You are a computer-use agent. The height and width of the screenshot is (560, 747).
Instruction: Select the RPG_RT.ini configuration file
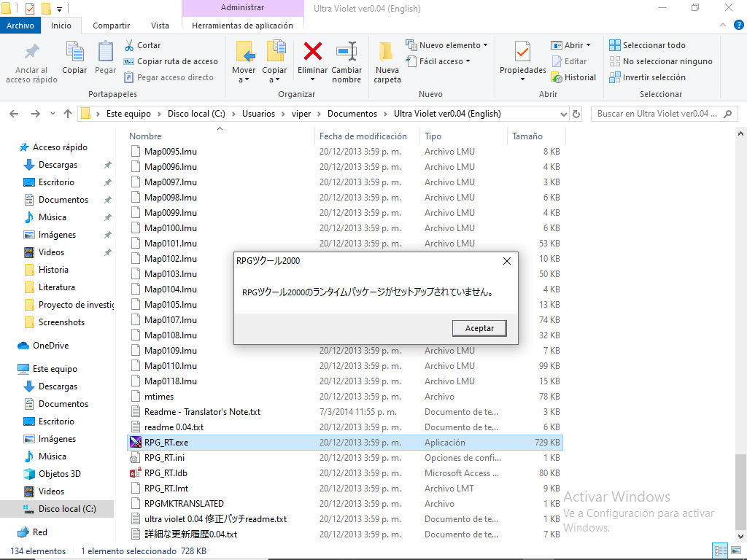(345, 458)
